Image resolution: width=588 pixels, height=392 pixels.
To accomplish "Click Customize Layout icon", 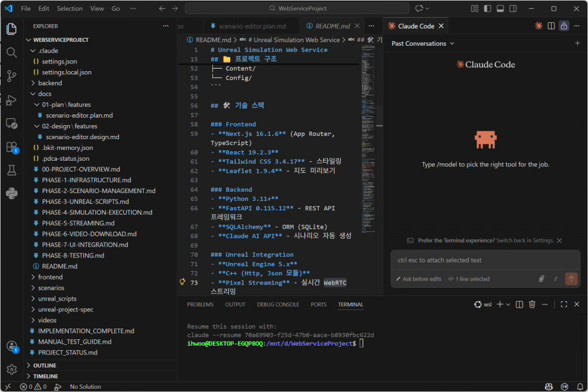I will pos(475,8).
